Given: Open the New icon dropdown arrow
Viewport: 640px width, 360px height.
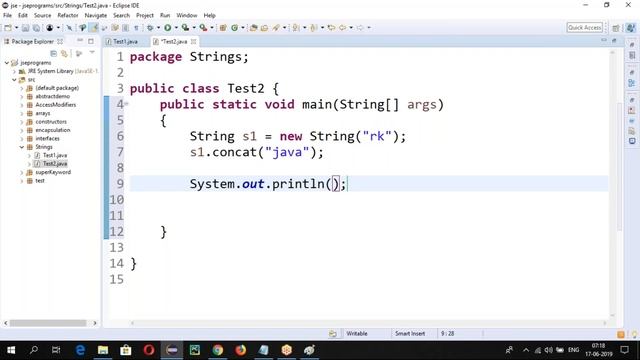Looking at the screenshot, I should pyautogui.click(x=16, y=28).
